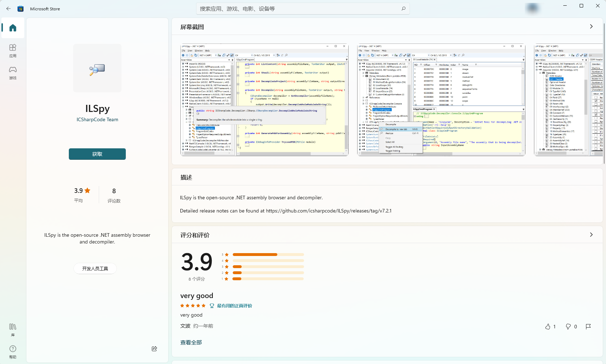This screenshot has width=606, height=364.
Task: Open the 帮助 (Help) sidebar item
Action: pyautogui.click(x=13, y=352)
